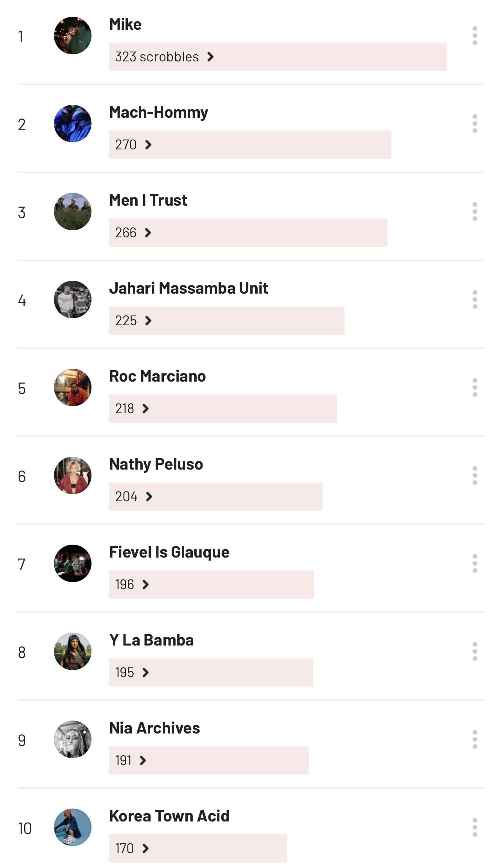This screenshot has height=868, width=502.
Task: Open the Men I Trust artist page
Action: click(x=148, y=200)
